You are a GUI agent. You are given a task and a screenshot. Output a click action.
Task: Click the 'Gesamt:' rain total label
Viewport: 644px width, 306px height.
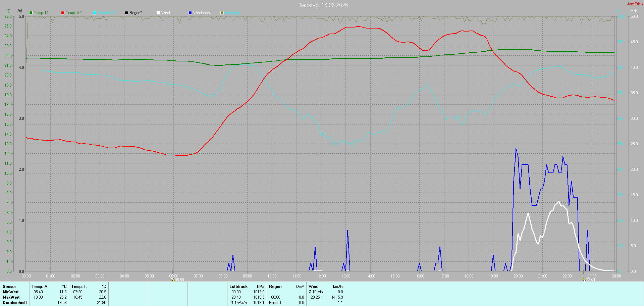[x=276, y=303]
